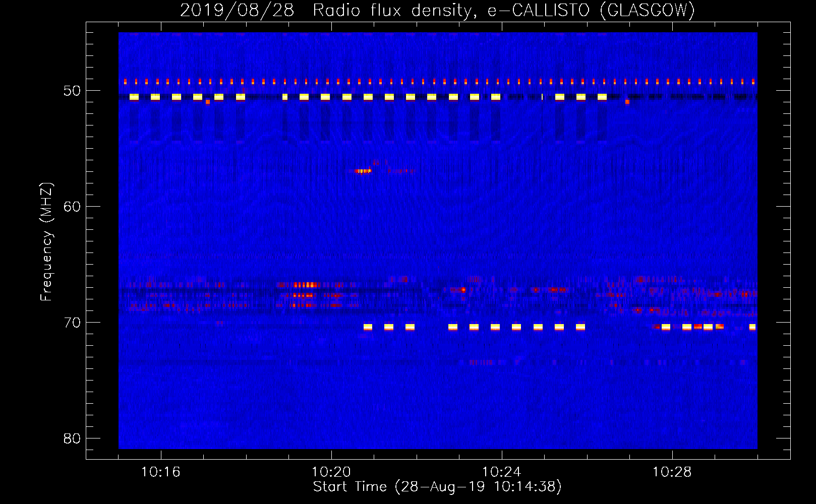Screen dimensions: 816x504
Task: Click the date 2019/08/28 in the title
Action: (x=237, y=10)
